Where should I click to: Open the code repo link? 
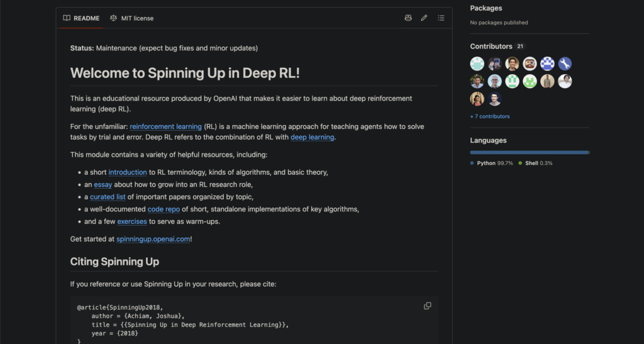click(x=164, y=209)
